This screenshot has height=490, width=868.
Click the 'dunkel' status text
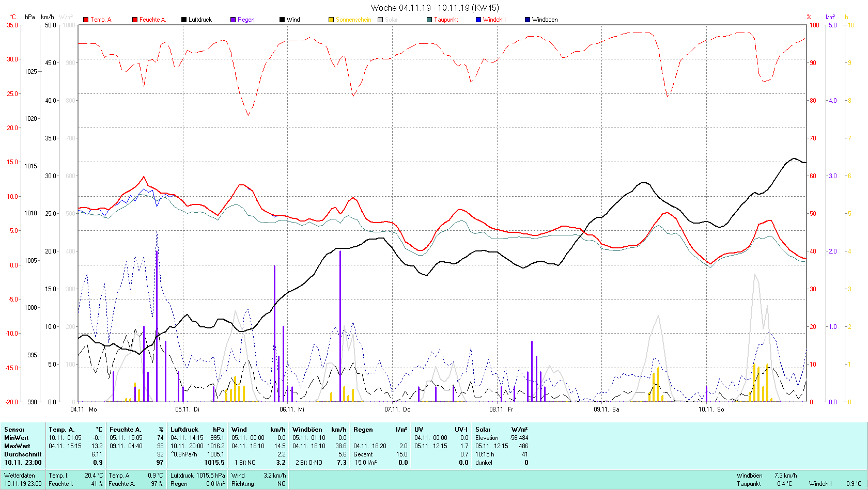(484, 463)
